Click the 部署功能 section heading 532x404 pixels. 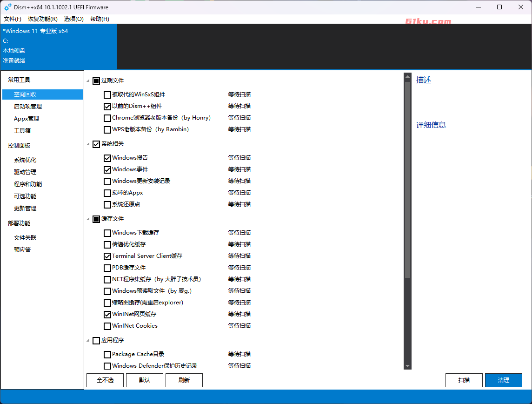(20, 223)
